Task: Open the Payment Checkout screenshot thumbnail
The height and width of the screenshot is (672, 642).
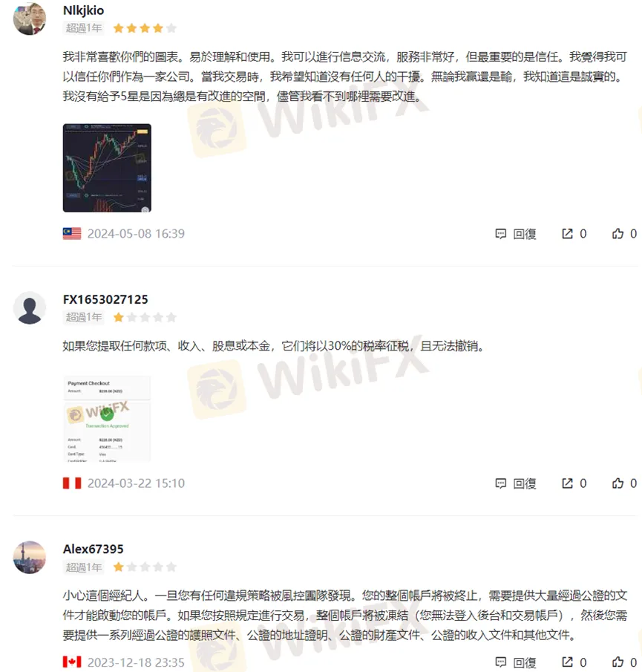Action: click(107, 419)
